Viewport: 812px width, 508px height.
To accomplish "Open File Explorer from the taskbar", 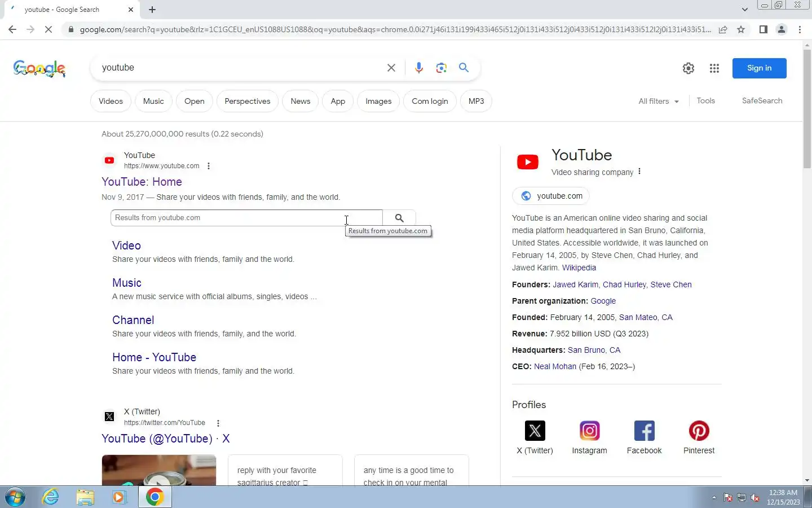I will click(x=85, y=497).
